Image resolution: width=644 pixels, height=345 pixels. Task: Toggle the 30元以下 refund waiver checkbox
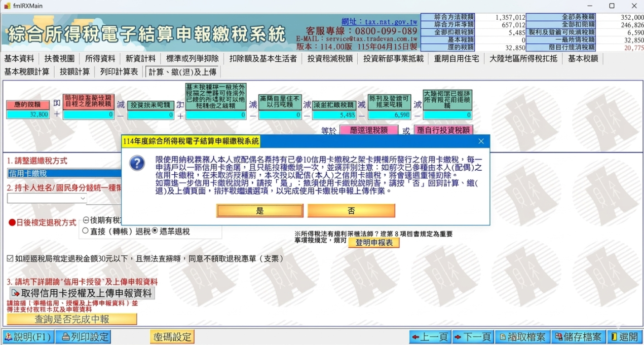click(10, 258)
